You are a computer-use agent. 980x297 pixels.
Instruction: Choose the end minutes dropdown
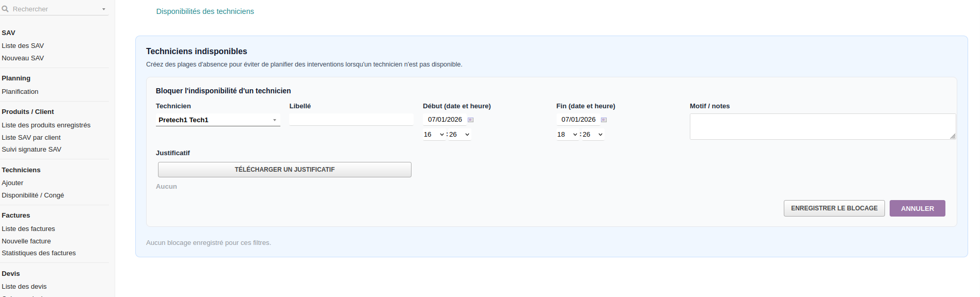click(592, 135)
